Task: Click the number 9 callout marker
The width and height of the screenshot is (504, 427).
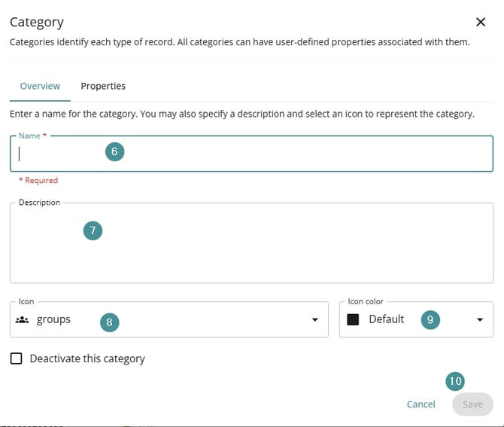Action: coord(430,319)
